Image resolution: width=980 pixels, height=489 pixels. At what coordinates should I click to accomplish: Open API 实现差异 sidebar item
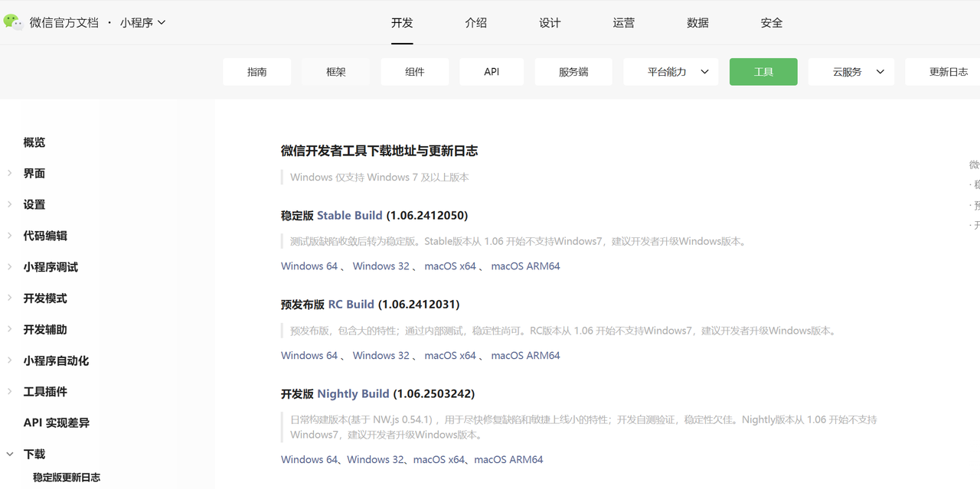(x=57, y=422)
